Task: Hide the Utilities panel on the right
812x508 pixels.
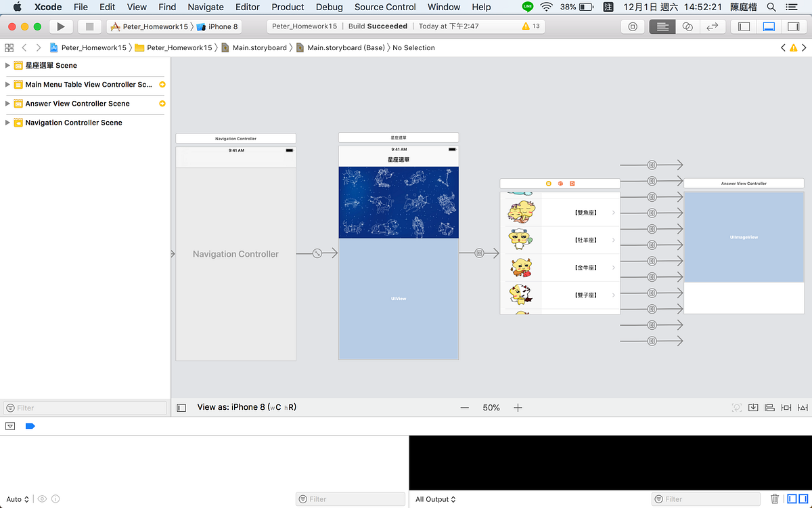Action: 793,26
